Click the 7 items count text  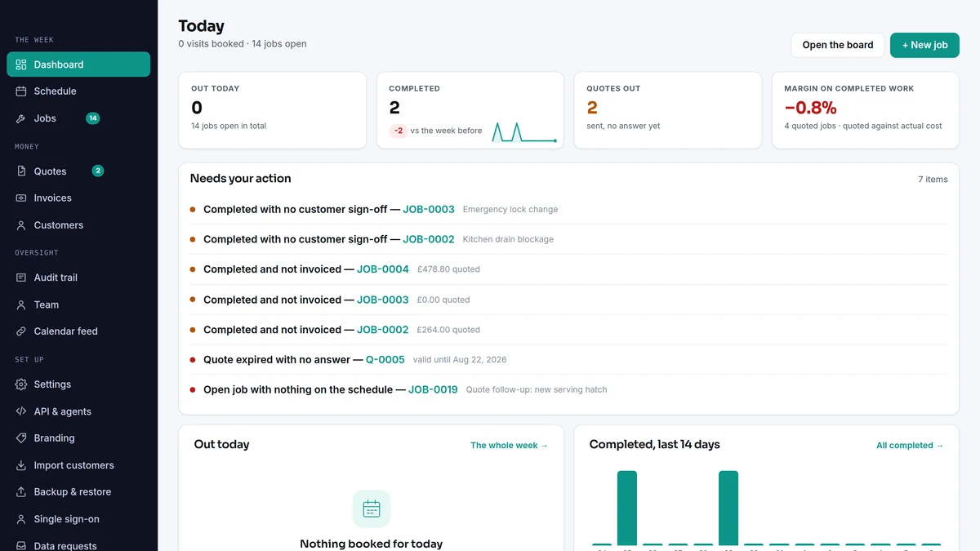point(933,180)
